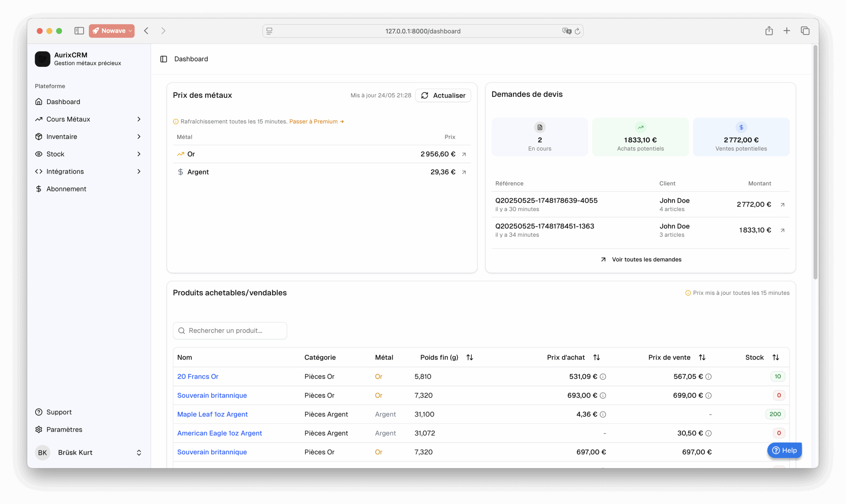Follow Passer à Premium link

point(316,122)
